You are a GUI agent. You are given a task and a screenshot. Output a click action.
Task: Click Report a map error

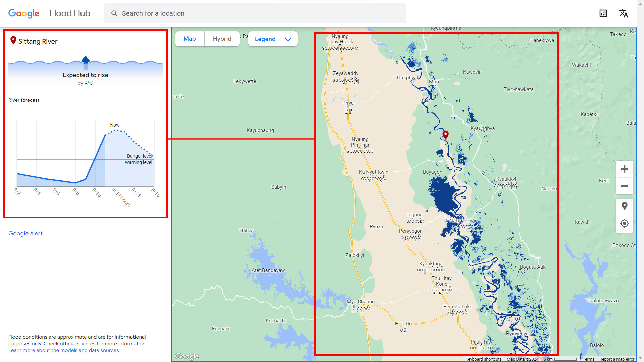617,359
